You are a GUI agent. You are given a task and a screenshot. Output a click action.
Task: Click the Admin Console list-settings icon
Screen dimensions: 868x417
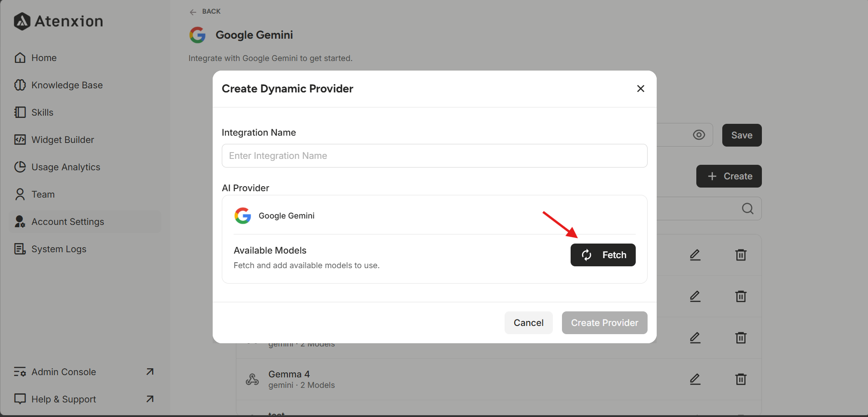(x=20, y=372)
